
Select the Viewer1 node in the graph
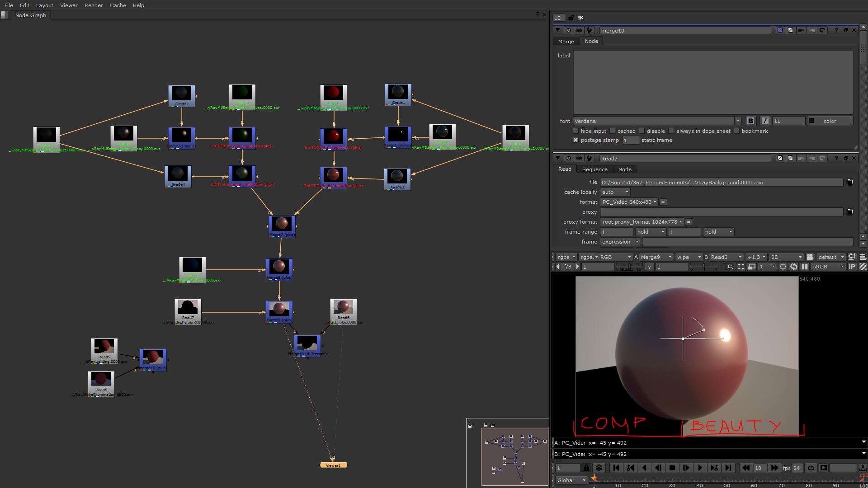(x=333, y=465)
